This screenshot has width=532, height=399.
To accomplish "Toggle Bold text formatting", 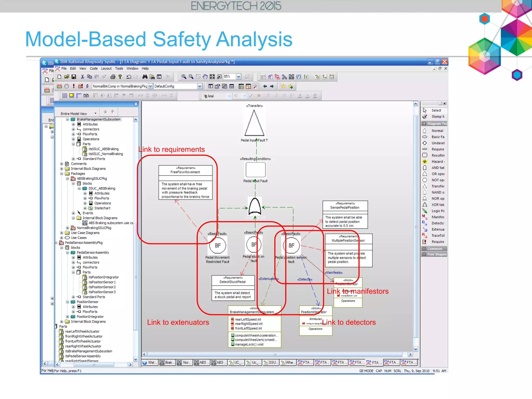I will click(259, 96).
